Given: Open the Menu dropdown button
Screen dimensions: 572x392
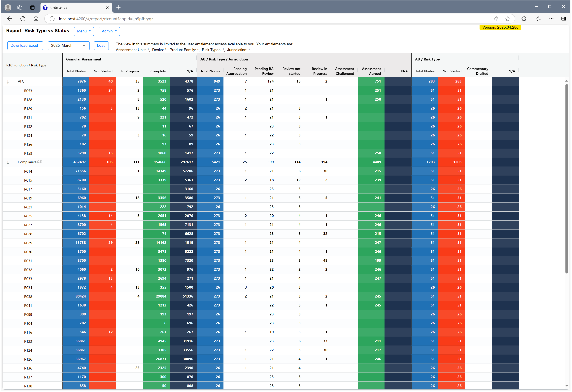Looking at the screenshot, I should [84, 31].
